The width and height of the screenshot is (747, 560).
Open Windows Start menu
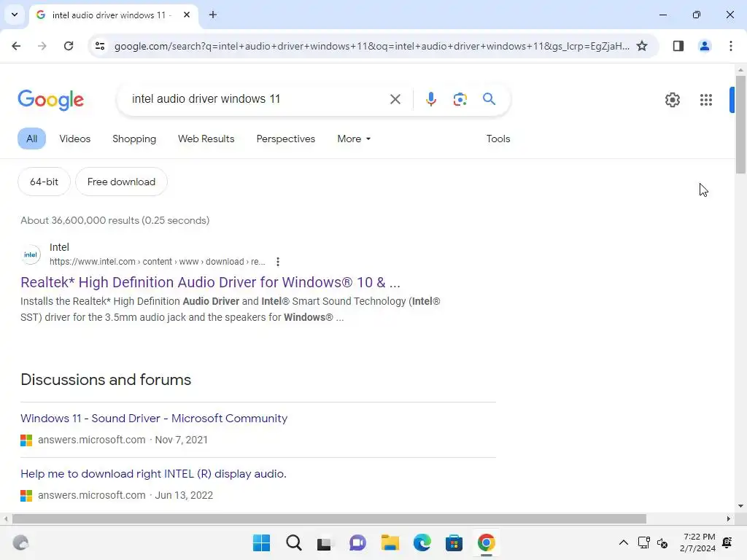point(262,542)
